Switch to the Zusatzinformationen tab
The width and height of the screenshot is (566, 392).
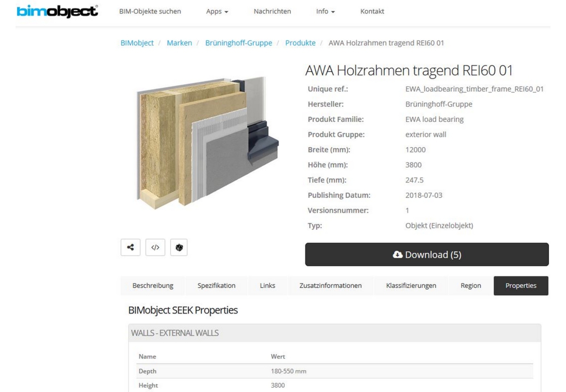331,286
